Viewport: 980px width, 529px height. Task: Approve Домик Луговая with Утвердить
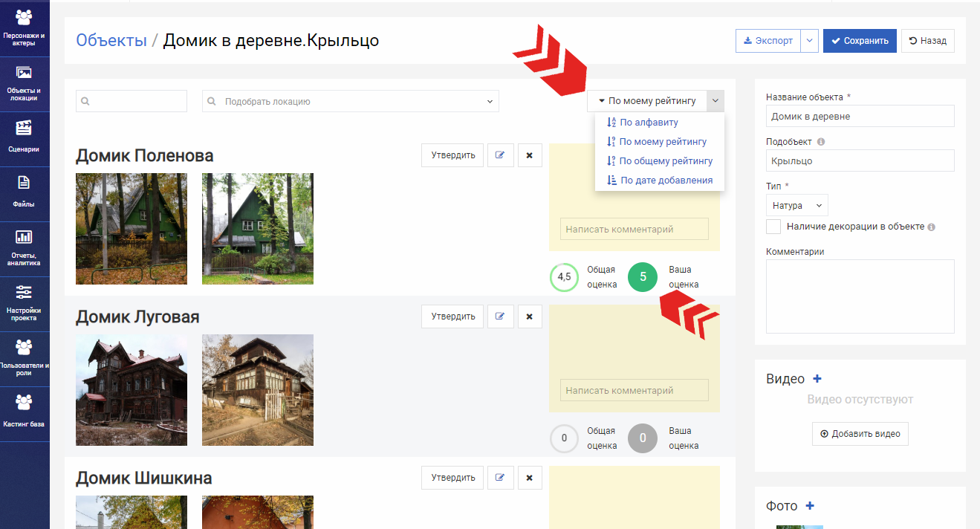pyautogui.click(x=452, y=317)
